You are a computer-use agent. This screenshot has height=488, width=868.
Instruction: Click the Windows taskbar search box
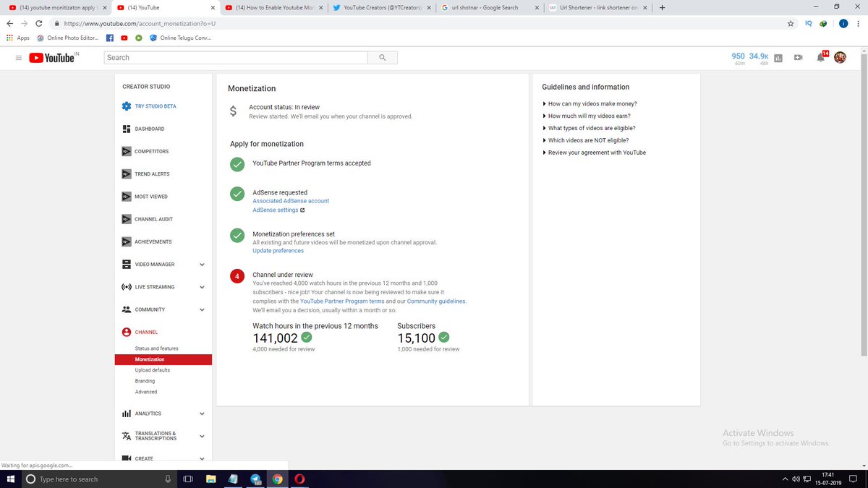(x=98, y=479)
